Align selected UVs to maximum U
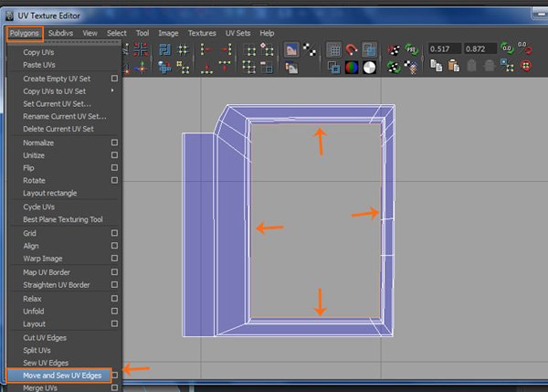The width and height of the screenshot is (548, 392). 226,49
